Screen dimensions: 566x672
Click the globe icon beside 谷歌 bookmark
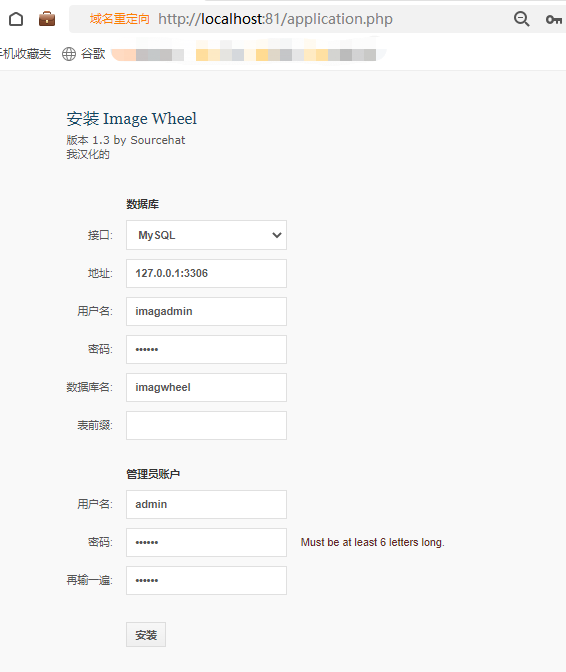coord(69,54)
